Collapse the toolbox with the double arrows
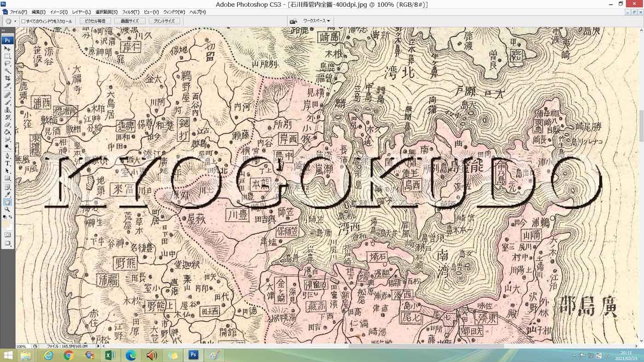This screenshot has height=362, width=644. 4,31
